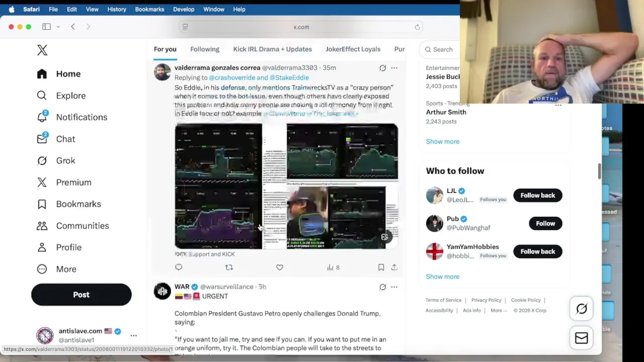Open the Safari History menu
This screenshot has width=644, height=362.
tap(117, 9)
